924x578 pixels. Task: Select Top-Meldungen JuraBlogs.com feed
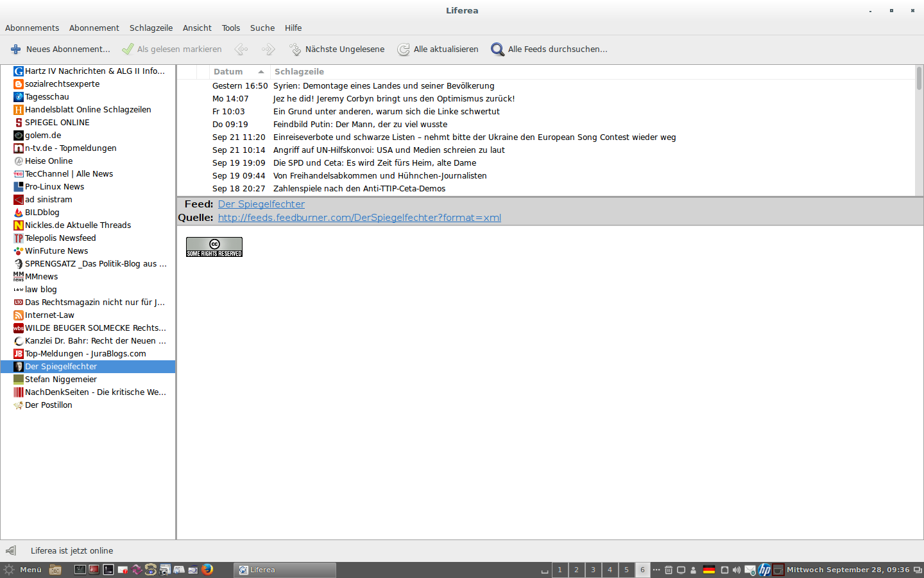click(x=88, y=354)
